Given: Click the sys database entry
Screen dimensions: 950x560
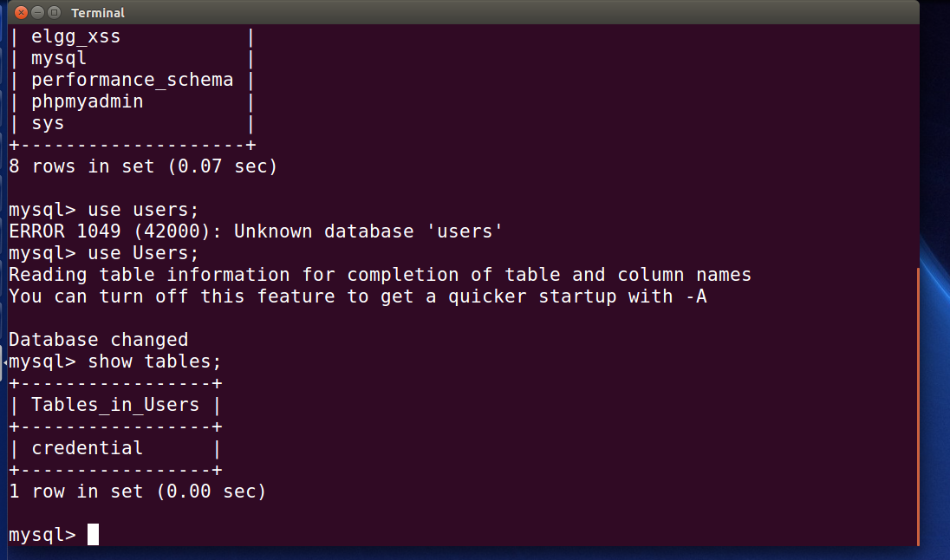Looking at the screenshot, I should (48, 124).
